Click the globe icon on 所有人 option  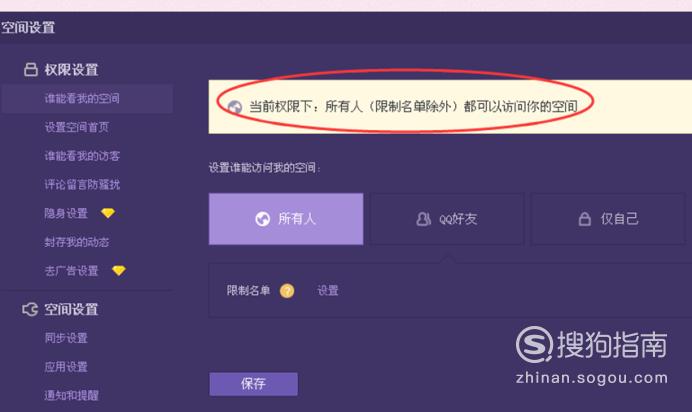pyautogui.click(x=263, y=219)
